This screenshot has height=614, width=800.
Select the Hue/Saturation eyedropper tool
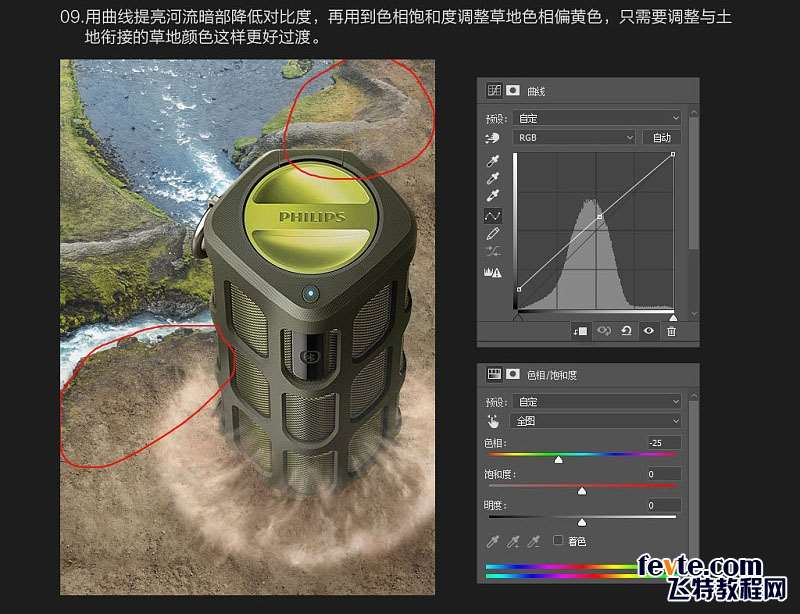(x=492, y=542)
